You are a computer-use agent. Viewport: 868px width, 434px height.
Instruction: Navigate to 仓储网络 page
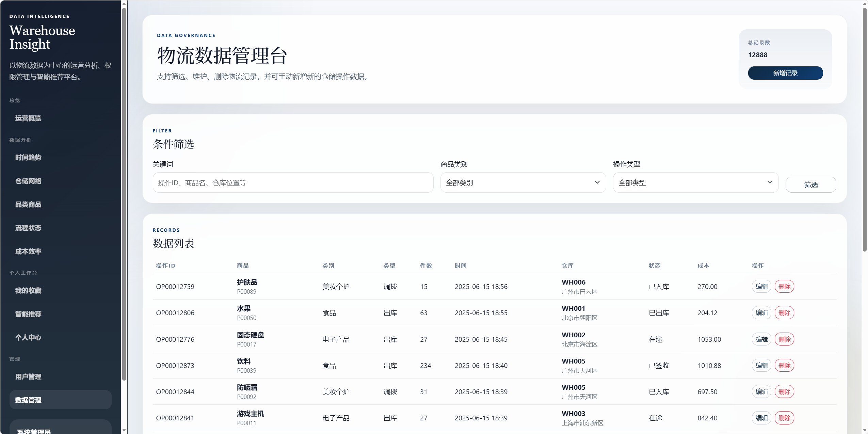pyautogui.click(x=28, y=181)
